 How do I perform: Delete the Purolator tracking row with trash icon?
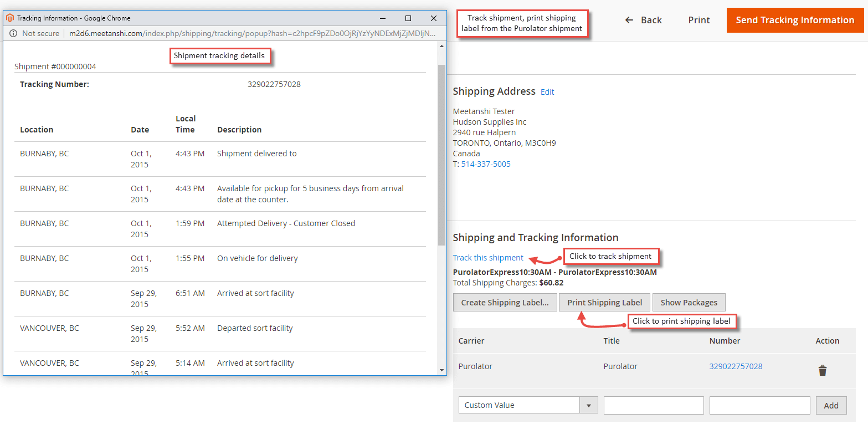coord(823,370)
